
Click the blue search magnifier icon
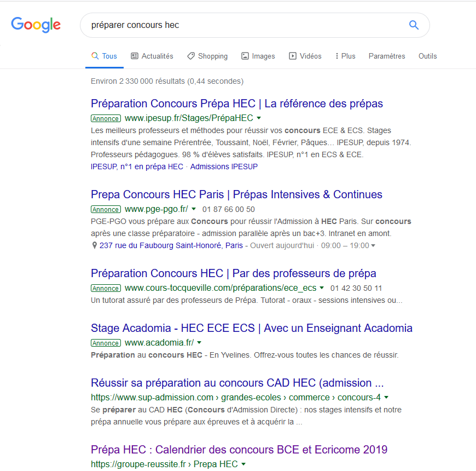414,25
